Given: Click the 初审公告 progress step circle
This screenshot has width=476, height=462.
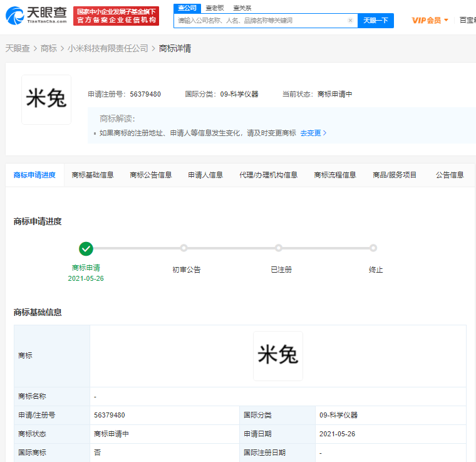Looking at the screenshot, I should [184, 248].
